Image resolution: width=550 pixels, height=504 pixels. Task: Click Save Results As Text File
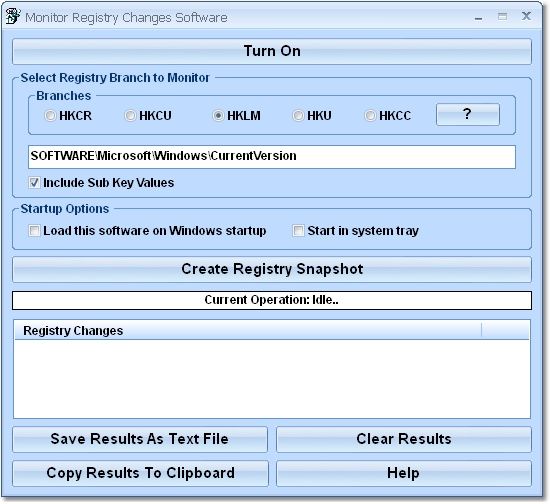pyautogui.click(x=140, y=439)
